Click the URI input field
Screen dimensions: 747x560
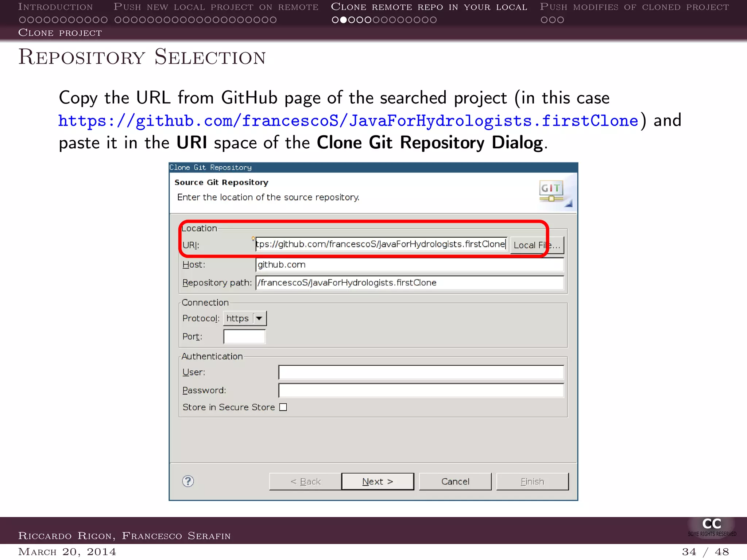coord(381,244)
